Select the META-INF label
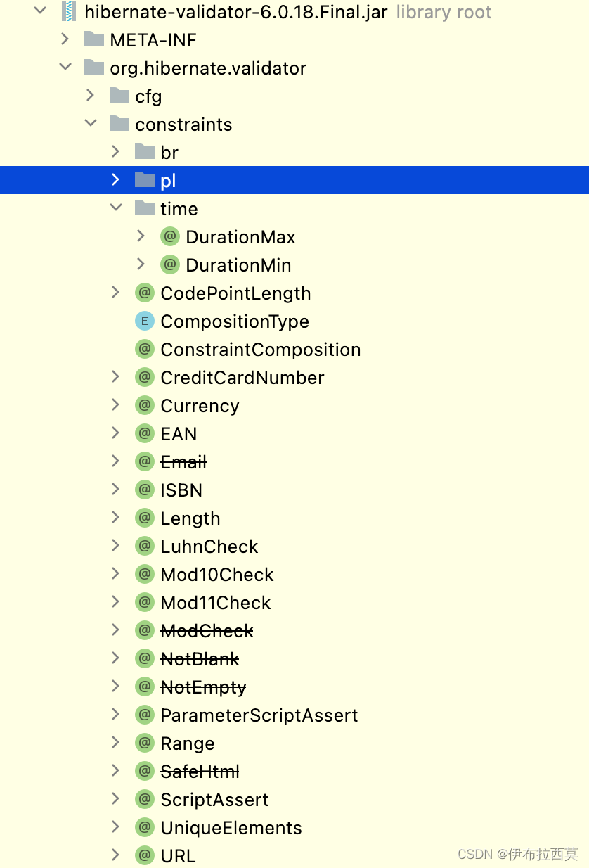 153,40
